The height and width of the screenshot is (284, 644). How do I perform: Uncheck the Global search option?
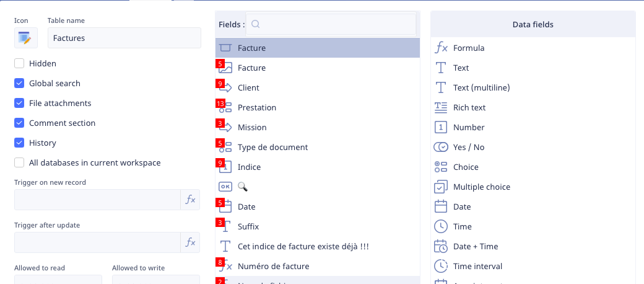(19, 83)
